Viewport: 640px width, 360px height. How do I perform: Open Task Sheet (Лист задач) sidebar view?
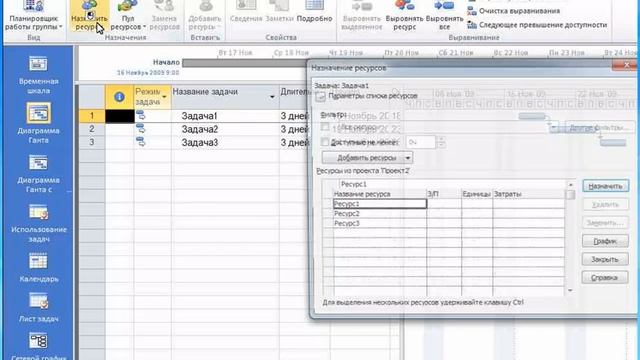[38, 308]
